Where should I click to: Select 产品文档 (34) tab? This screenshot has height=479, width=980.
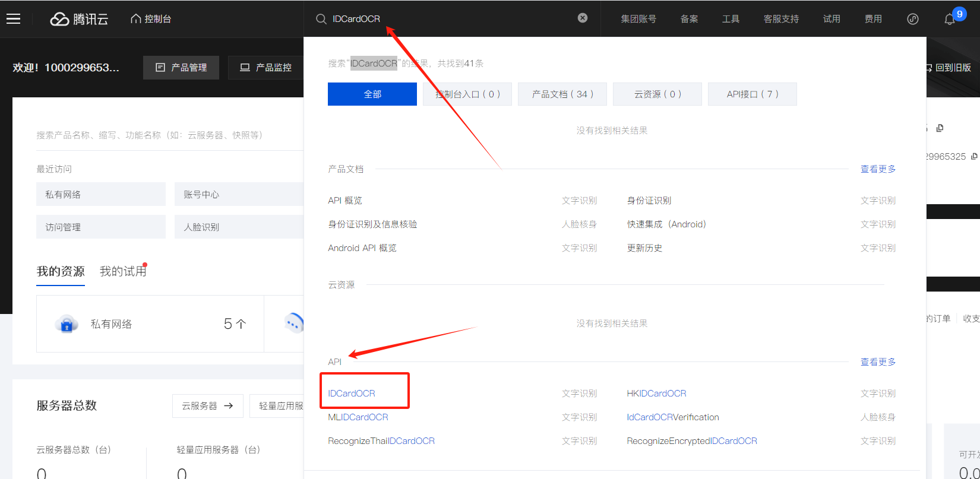tap(562, 94)
